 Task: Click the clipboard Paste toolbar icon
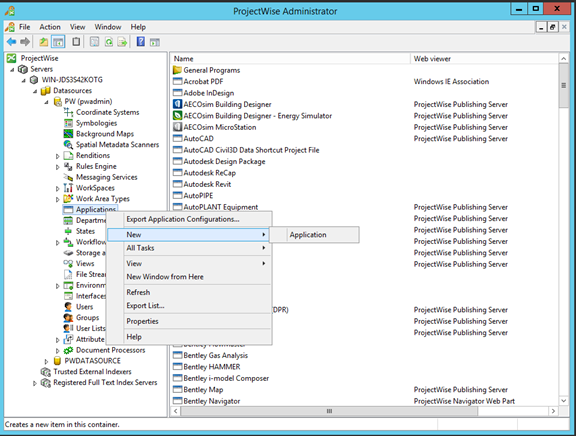(76, 42)
